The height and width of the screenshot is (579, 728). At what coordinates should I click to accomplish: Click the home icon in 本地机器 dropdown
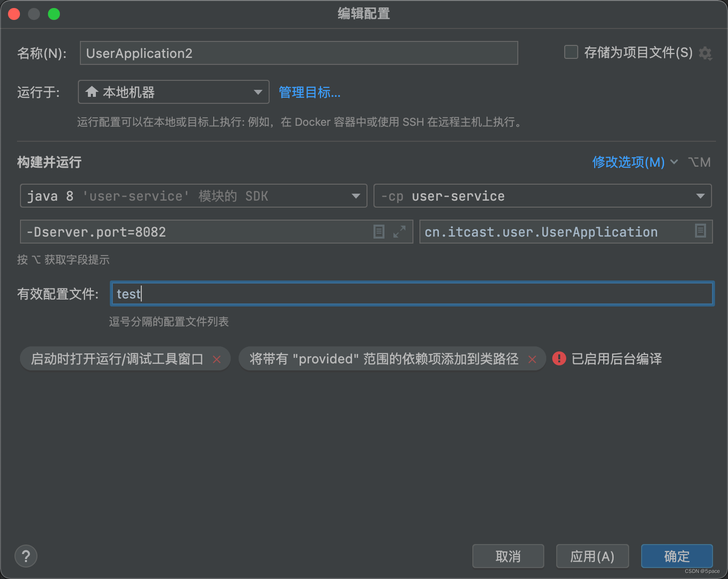click(91, 92)
